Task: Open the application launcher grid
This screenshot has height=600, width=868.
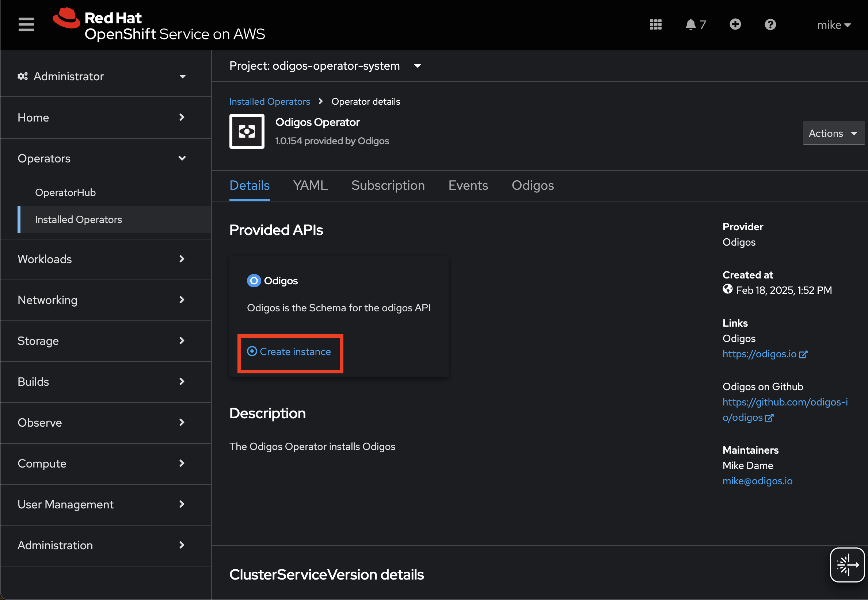Action: click(655, 25)
